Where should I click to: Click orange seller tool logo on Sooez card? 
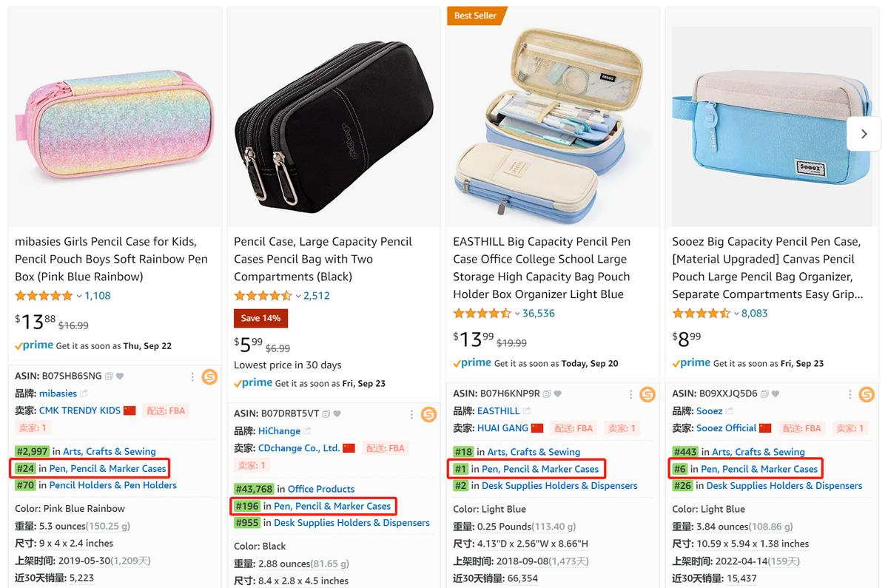(x=867, y=394)
